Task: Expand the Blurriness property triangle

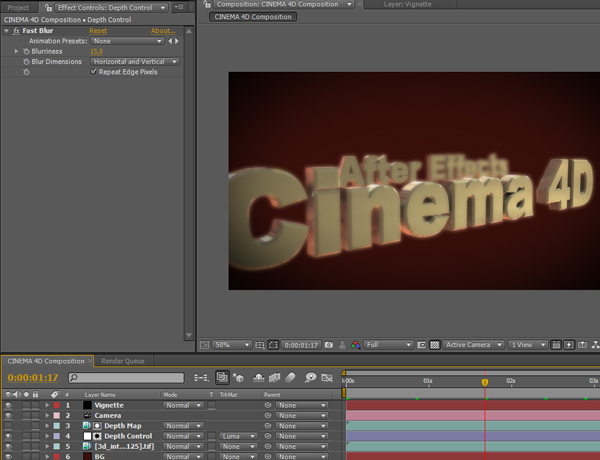Action: tap(16, 51)
